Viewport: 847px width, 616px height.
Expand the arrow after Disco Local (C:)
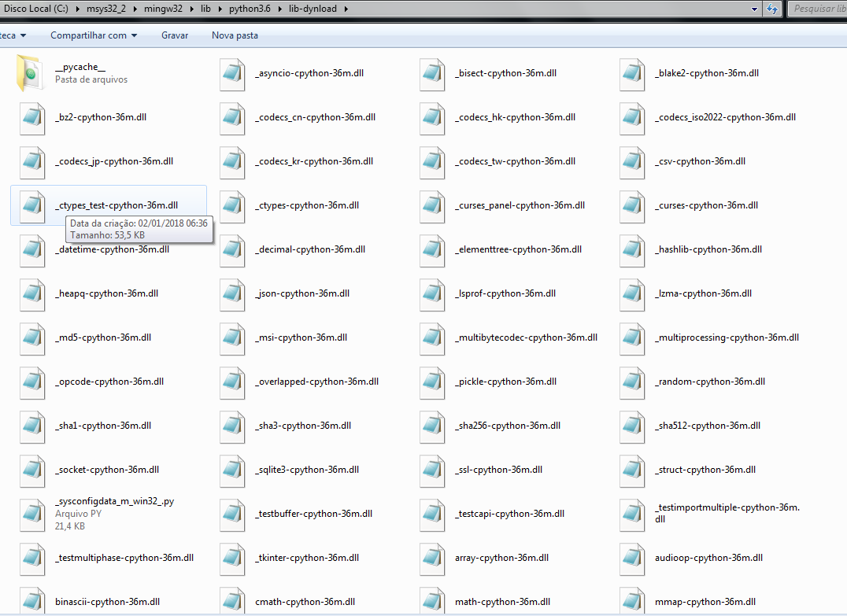click(x=77, y=9)
